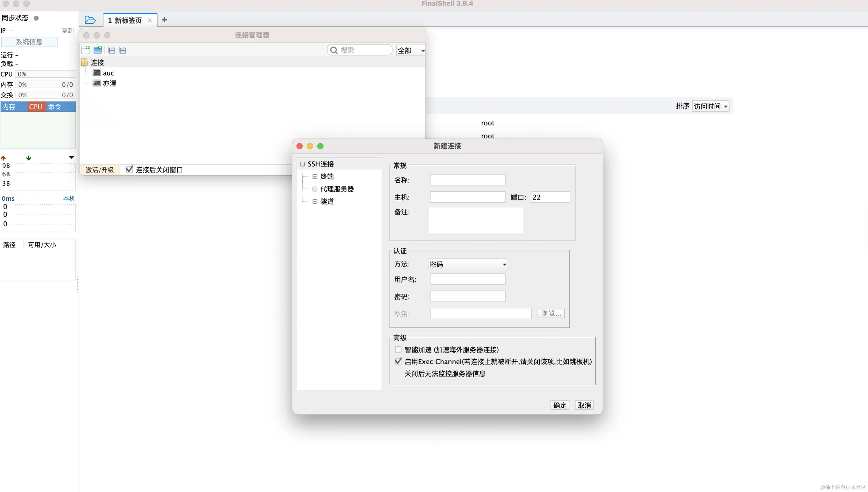Viewport: 868px width, 492px height.
Task: Toggle 连接后关闭窗口 checkbox
Action: pos(129,169)
